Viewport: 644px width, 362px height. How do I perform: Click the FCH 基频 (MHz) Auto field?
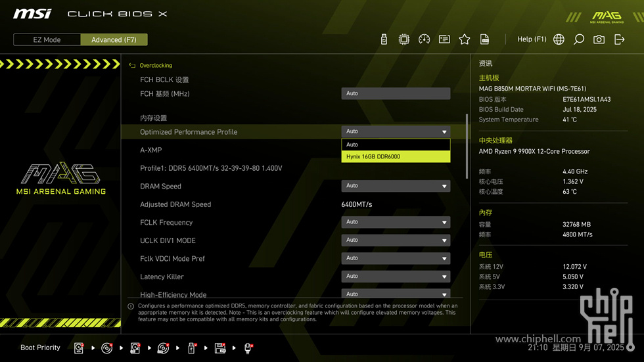(x=396, y=93)
